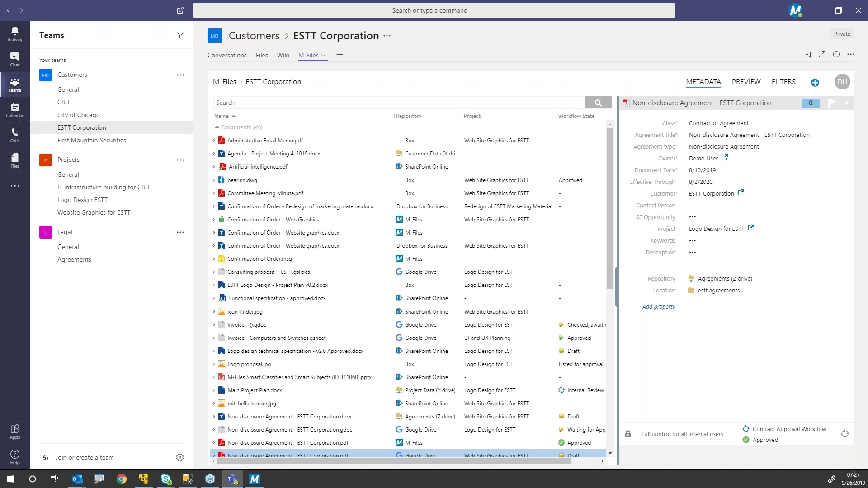Click the M-Files search magnifier button
Screen dimensions: 868x488
[598, 103]
